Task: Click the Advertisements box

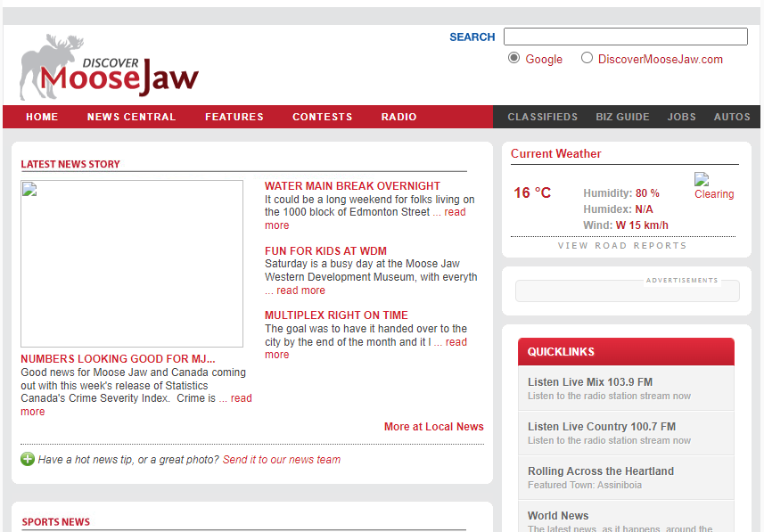Action: pyautogui.click(x=628, y=291)
